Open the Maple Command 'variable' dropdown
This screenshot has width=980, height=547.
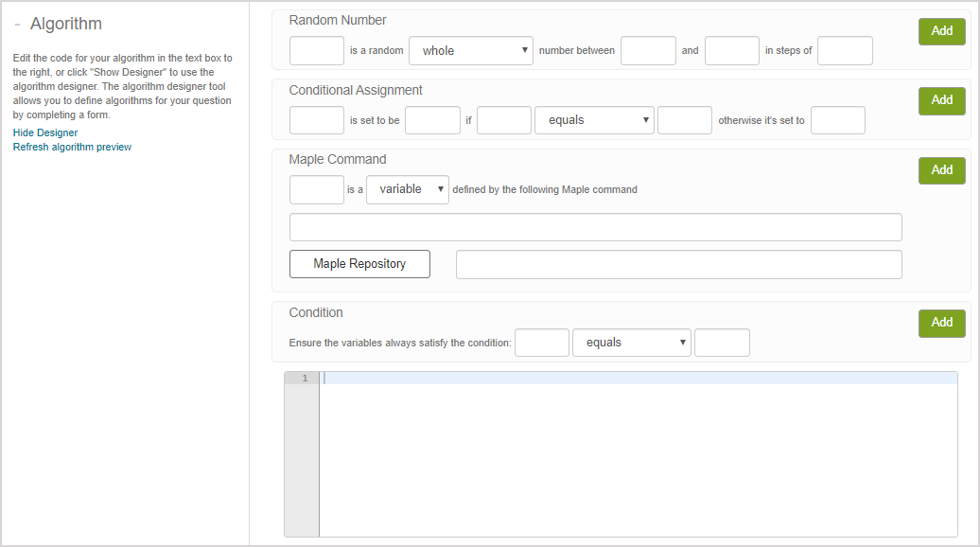pyautogui.click(x=407, y=189)
